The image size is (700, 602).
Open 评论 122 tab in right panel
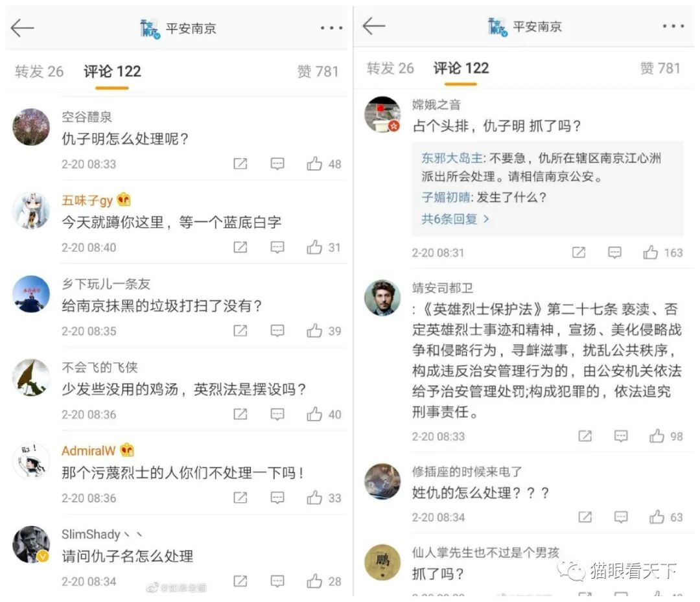[461, 68]
